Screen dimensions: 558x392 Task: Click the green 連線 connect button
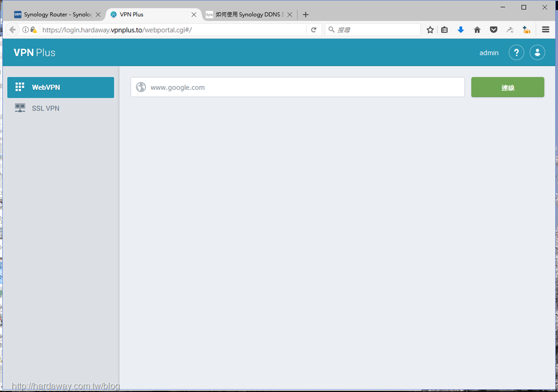click(507, 87)
